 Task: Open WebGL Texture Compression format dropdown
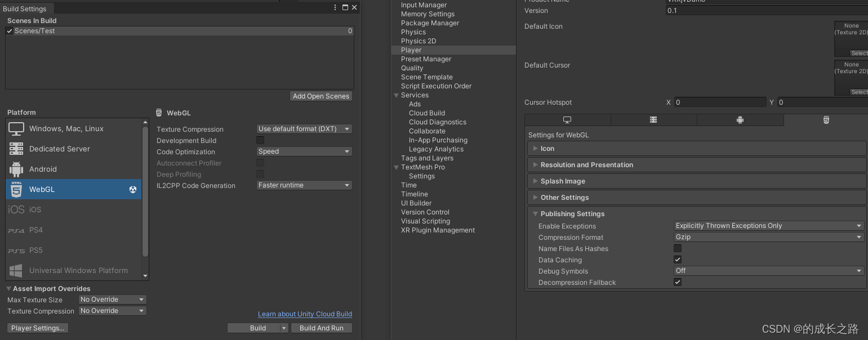point(304,129)
